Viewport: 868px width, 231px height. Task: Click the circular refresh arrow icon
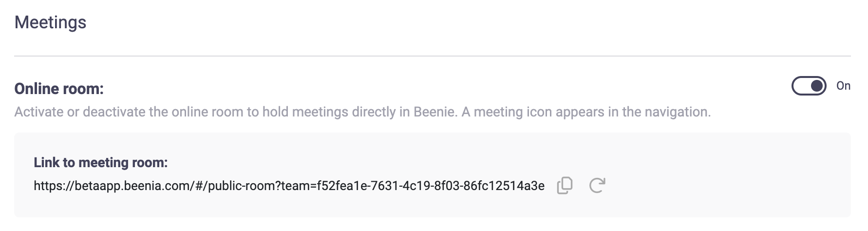coord(597,186)
